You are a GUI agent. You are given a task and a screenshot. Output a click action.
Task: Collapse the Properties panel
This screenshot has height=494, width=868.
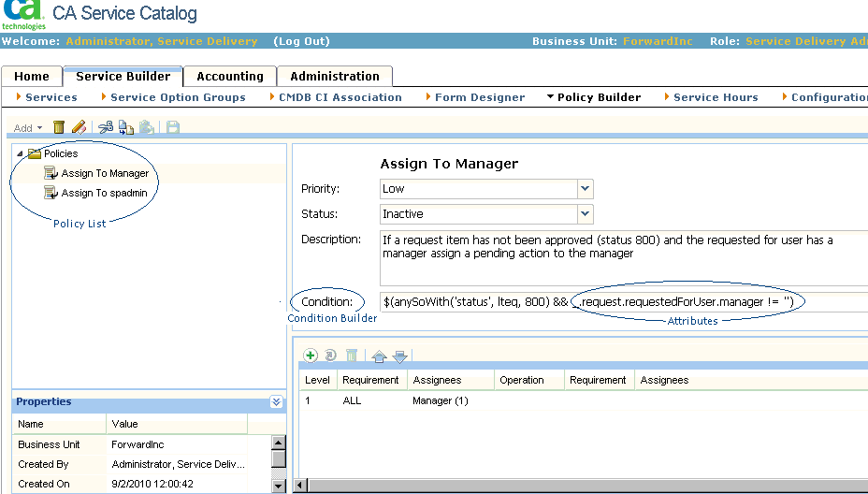coord(276,401)
